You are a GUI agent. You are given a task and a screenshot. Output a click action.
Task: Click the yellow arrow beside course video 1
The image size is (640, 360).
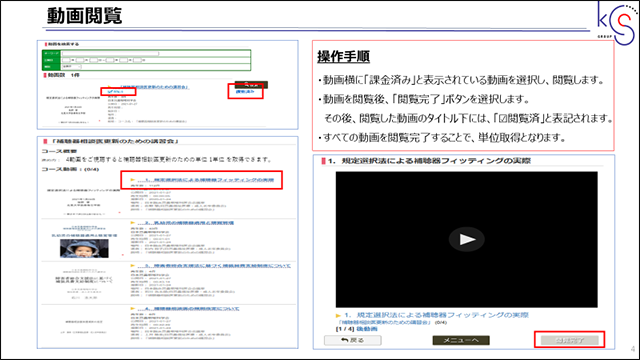click(132, 180)
